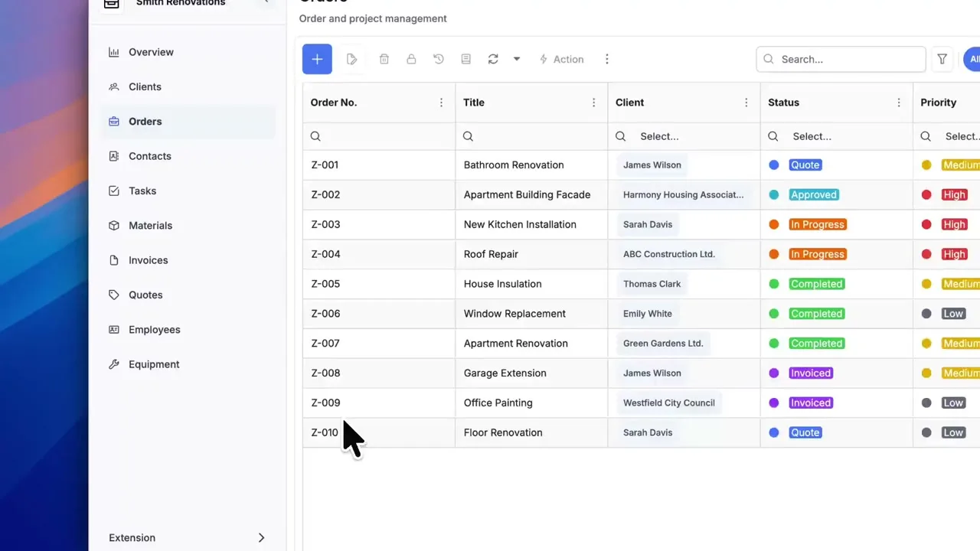
Task: Open Order No. column options menu
Action: 441,103
